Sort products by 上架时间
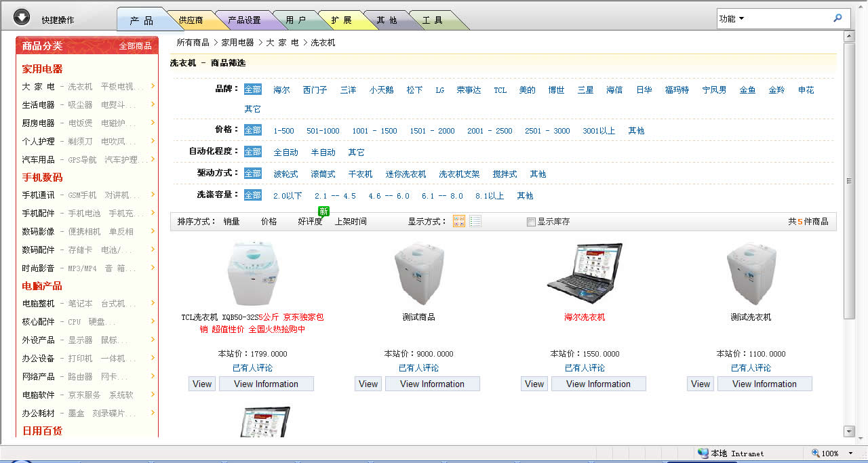868x463 pixels. click(x=351, y=222)
